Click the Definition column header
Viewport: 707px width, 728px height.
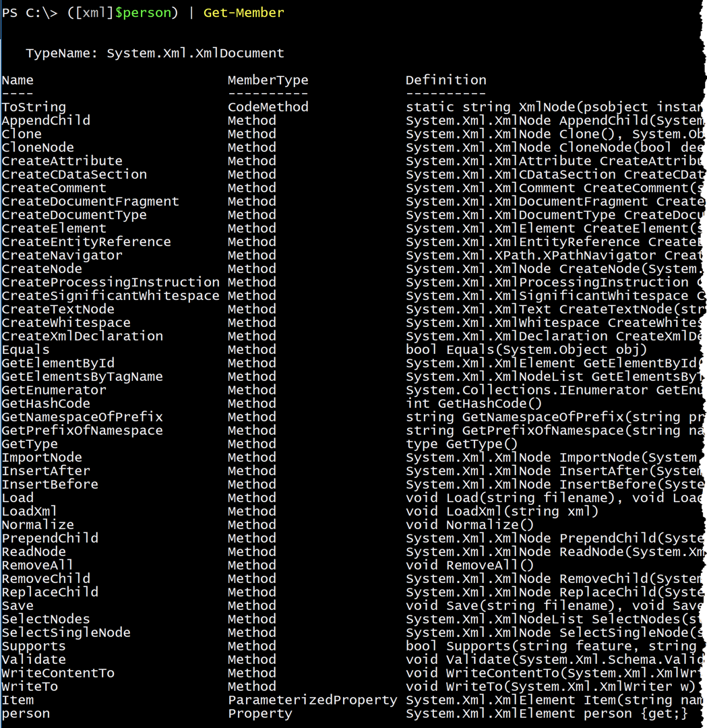pos(445,80)
